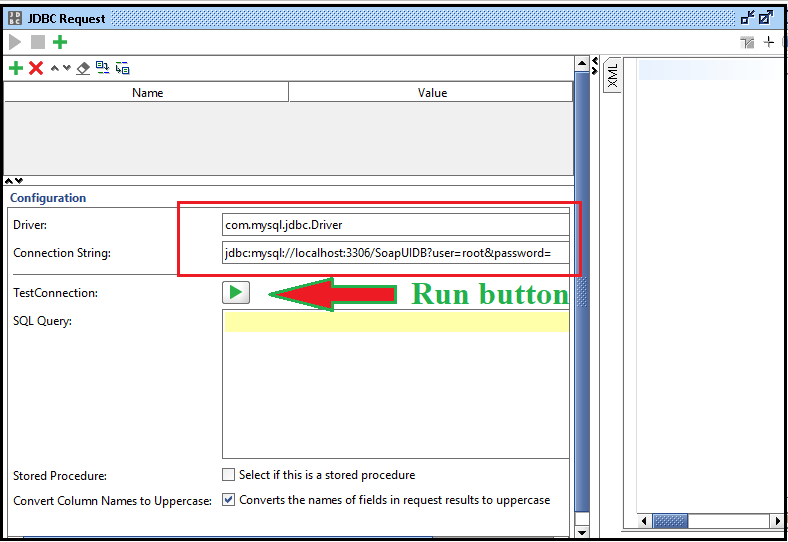The image size is (788, 542).
Task: Maximize JDBC Request internal window icon
Action: (765, 18)
